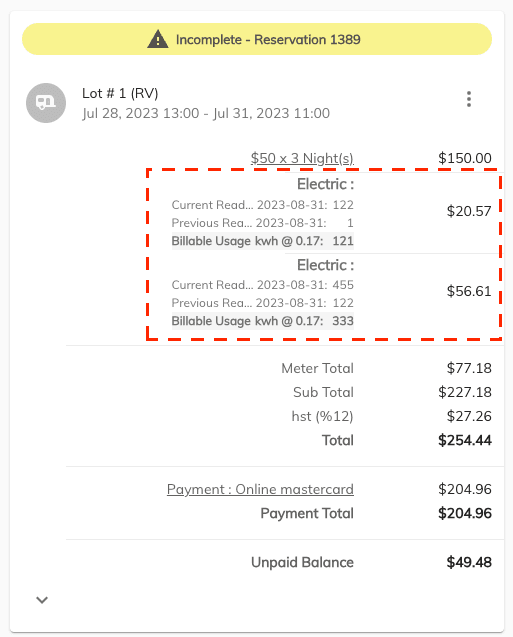Click the Unpaid Balance $49.48 amount
The width and height of the screenshot is (513, 637).
pos(469,562)
